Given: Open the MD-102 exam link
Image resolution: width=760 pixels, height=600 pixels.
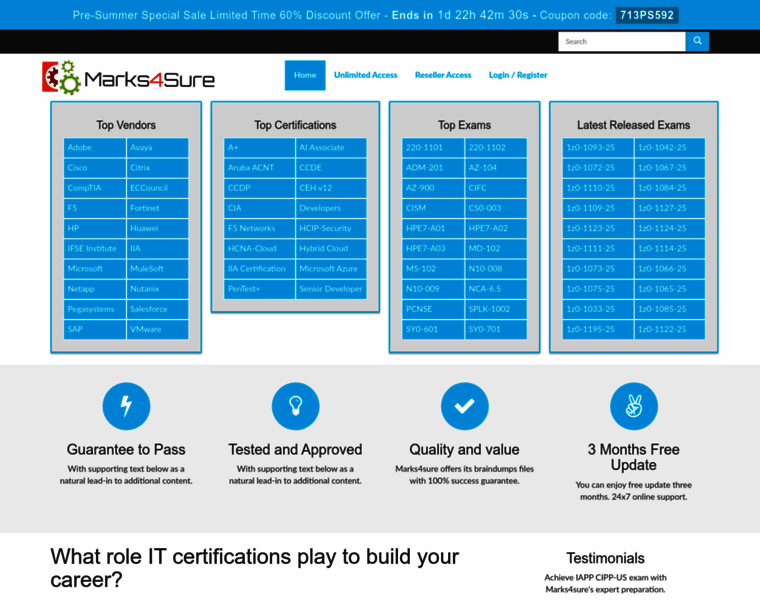Looking at the screenshot, I should [x=496, y=249].
